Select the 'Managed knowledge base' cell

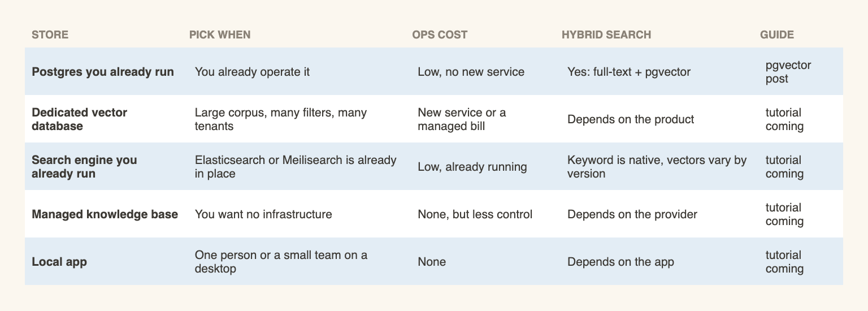pos(105,214)
